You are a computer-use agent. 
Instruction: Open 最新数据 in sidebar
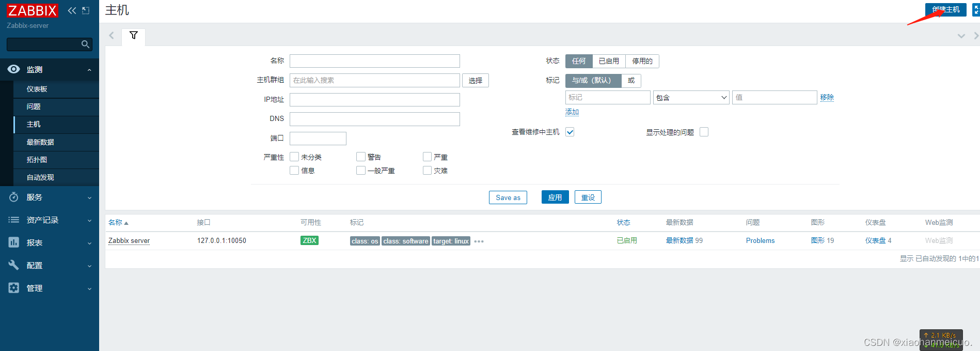click(56, 142)
